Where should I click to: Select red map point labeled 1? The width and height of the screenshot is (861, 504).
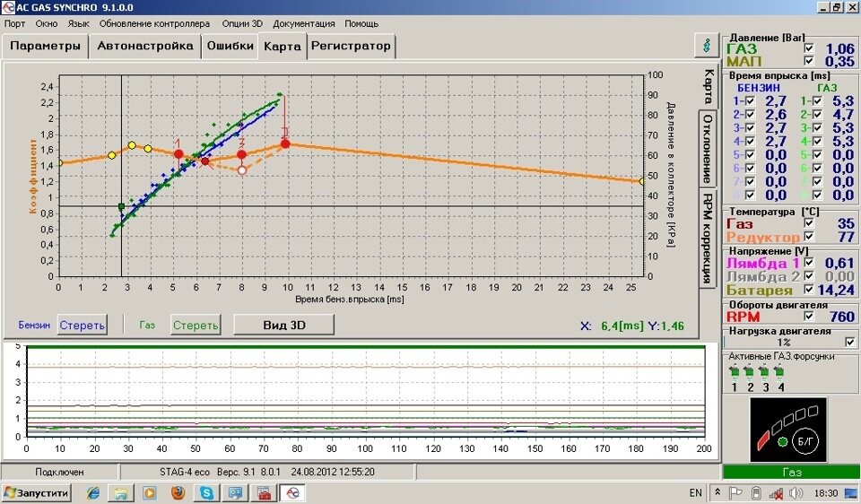tap(178, 153)
